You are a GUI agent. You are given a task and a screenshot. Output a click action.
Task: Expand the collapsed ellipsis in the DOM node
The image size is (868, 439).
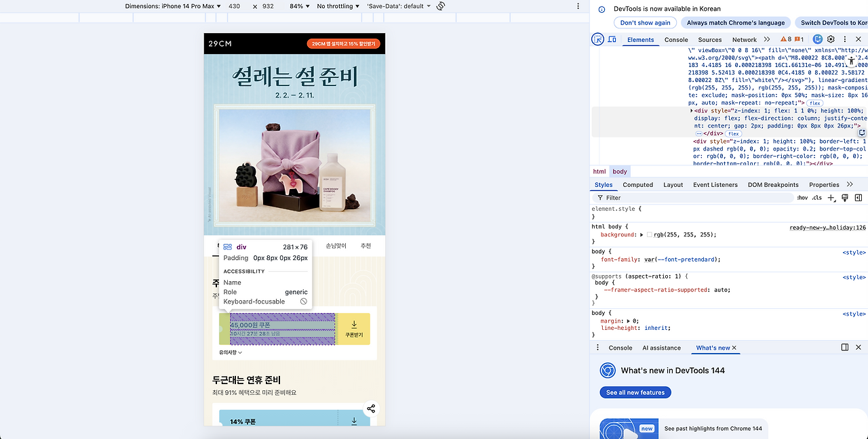(699, 133)
